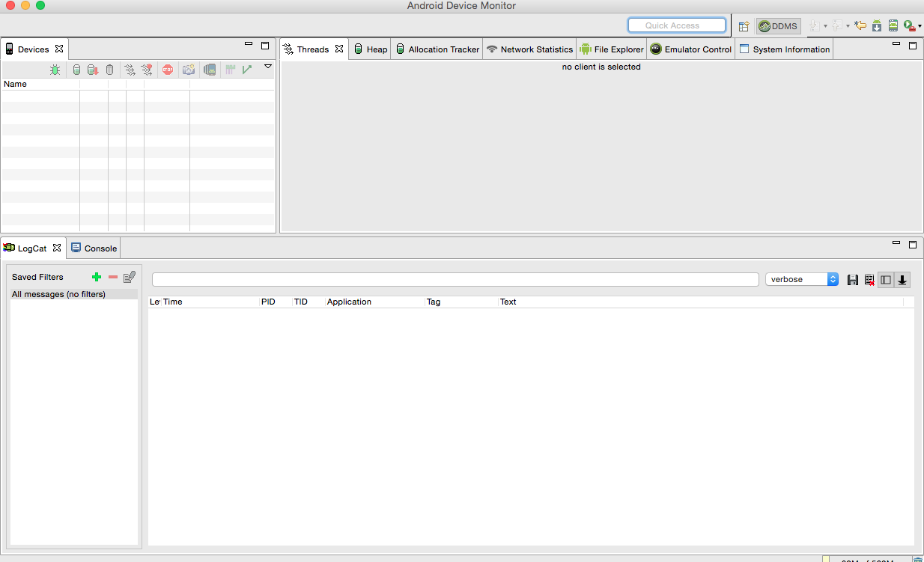Viewport: 924px width, 562px height.
Task: Click the yellow back arrow toolbar icon
Action: (861, 26)
